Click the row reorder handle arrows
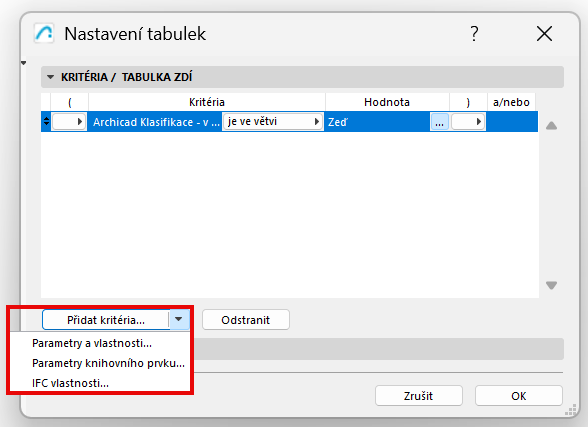The width and height of the screenshot is (588, 427). tap(46, 121)
